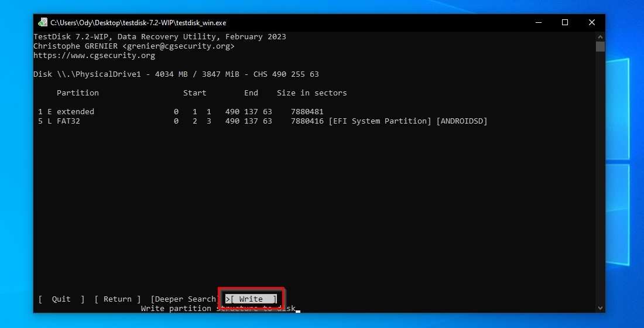This screenshot has width=644, height=328.
Task: Click the vertical scrollbar thumb
Action: click(600, 46)
